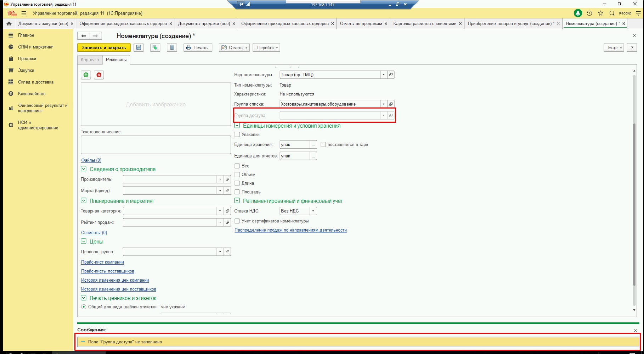Viewport: 644px width, 354px height.
Task: Open the history clock icon
Action: click(x=589, y=13)
